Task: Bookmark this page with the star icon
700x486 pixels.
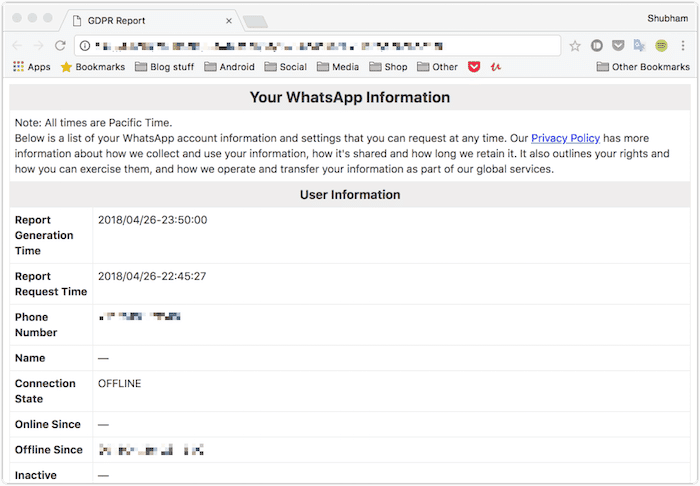Action: 575,46
